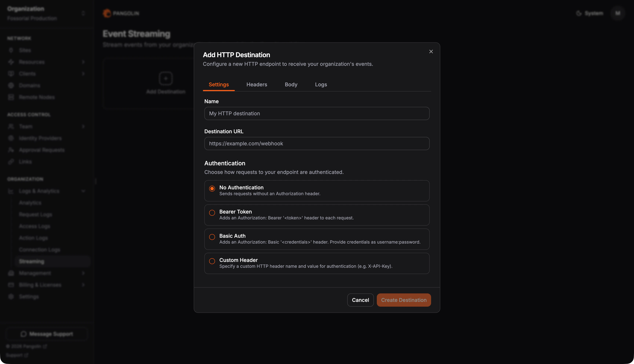This screenshot has width=634, height=364.
Task: Click the Domains globe icon
Action: pos(11,85)
